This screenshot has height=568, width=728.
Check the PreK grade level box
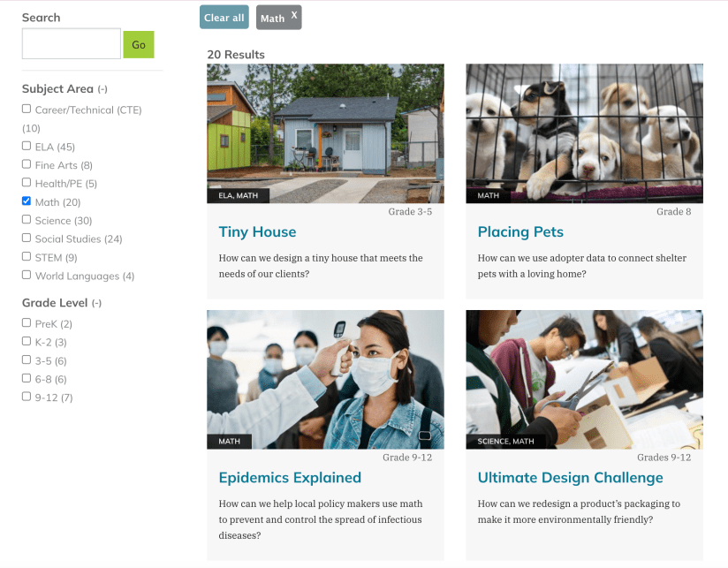[x=27, y=322]
